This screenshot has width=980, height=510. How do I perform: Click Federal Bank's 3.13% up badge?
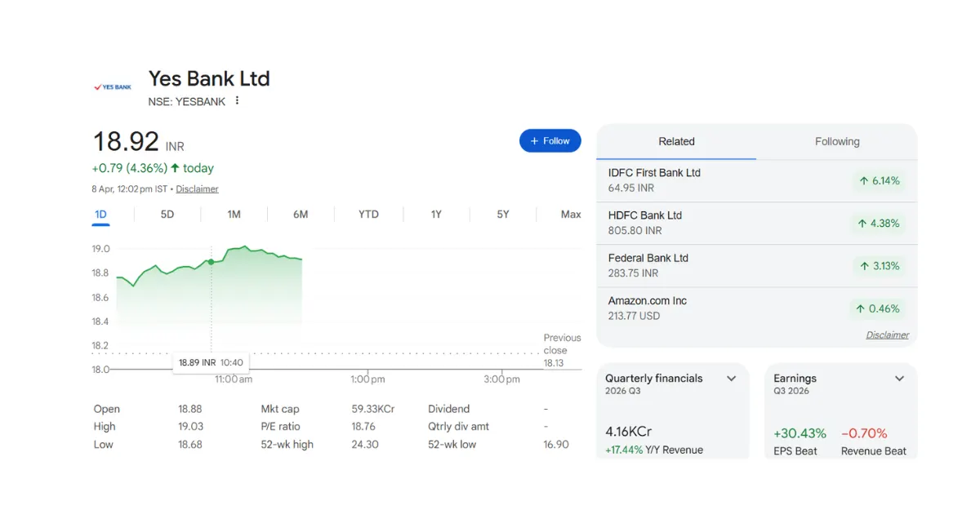click(x=878, y=266)
